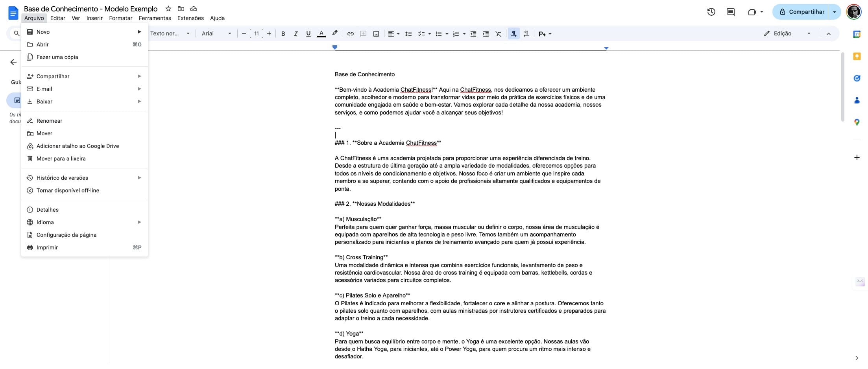Decrease font size minus button

coord(244,34)
